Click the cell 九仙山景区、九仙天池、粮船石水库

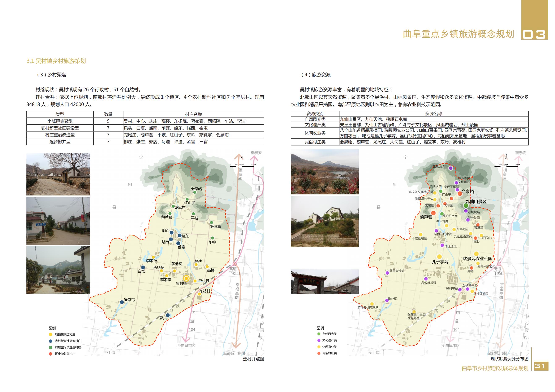(x=434, y=119)
